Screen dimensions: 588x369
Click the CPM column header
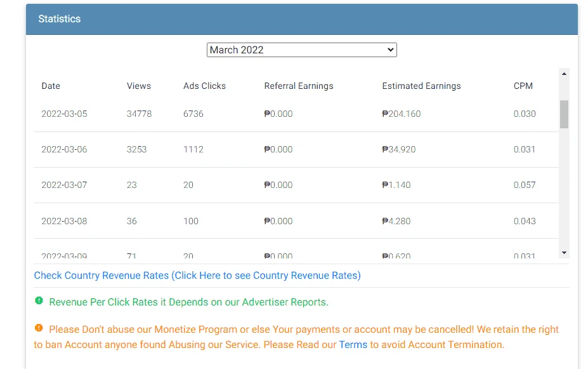523,86
